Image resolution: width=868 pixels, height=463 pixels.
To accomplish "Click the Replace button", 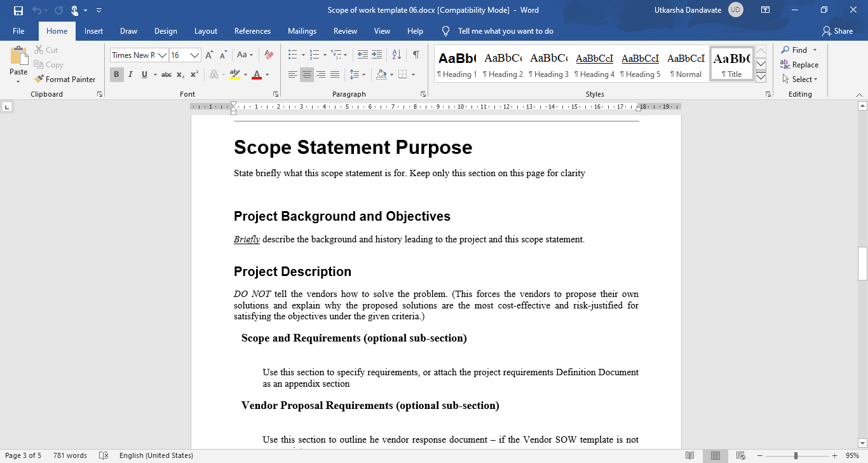I will click(799, 65).
